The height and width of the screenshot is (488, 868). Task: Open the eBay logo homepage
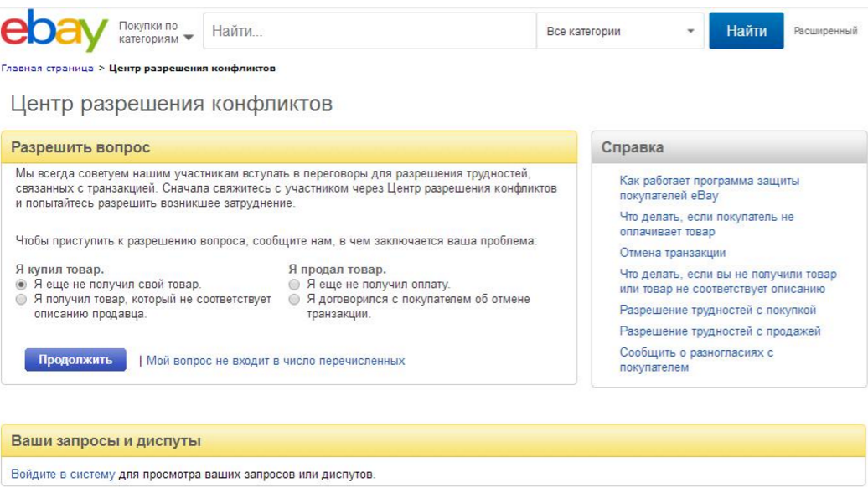54,30
